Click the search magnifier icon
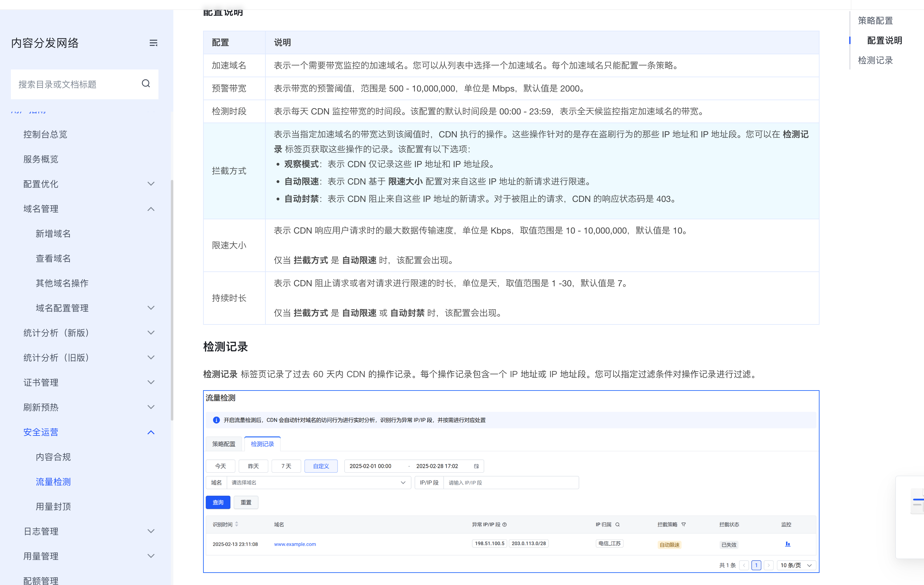The width and height of the screenshot is (924, 585). pos(146,84)
